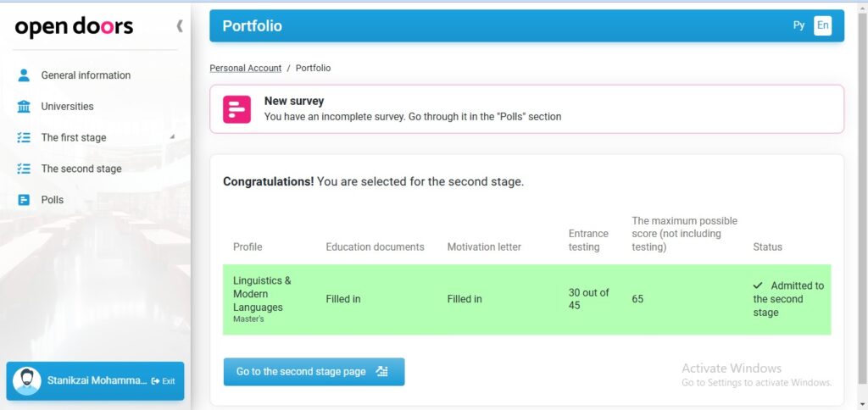Collapse the sidebar with the chevron
The image size is (868, 410).
point(179,26)
